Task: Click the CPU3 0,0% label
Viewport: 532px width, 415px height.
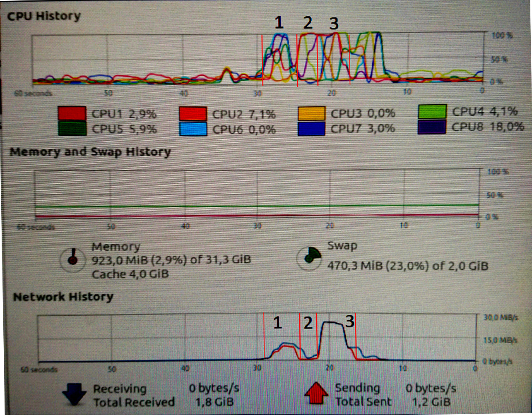Action: click(x=363, y=113)
